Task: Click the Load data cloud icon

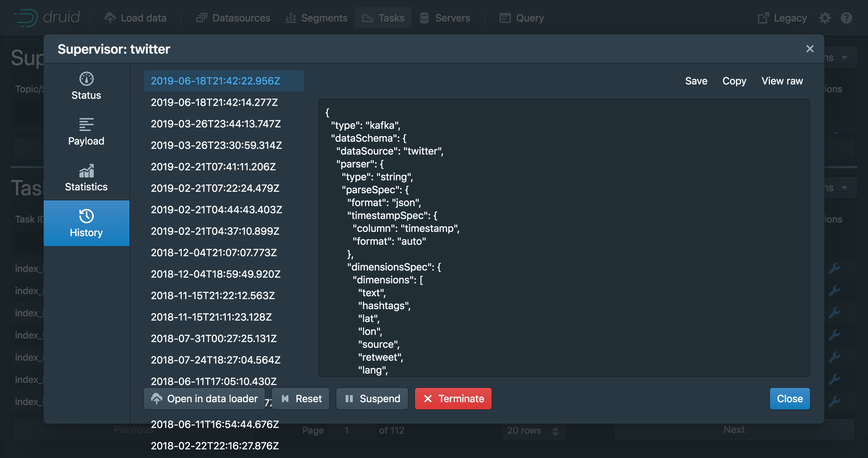Action: (110, 18)
